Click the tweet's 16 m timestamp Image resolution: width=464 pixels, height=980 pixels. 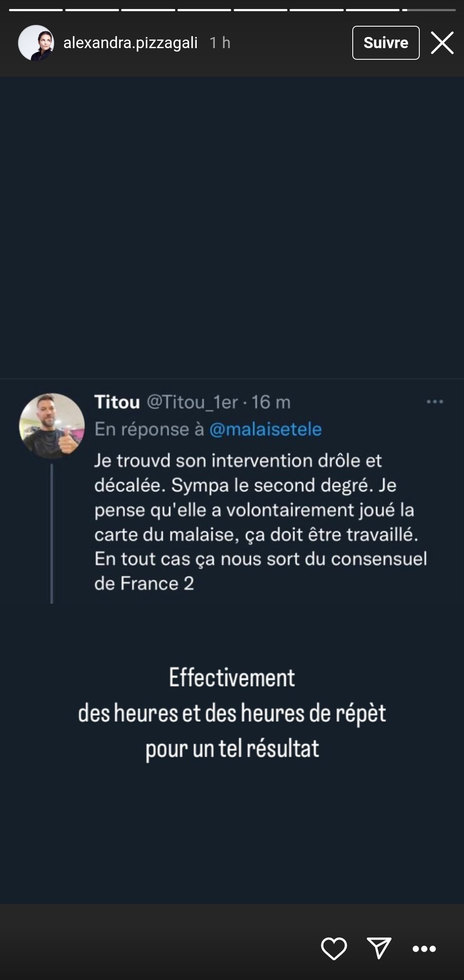(271, 402)
